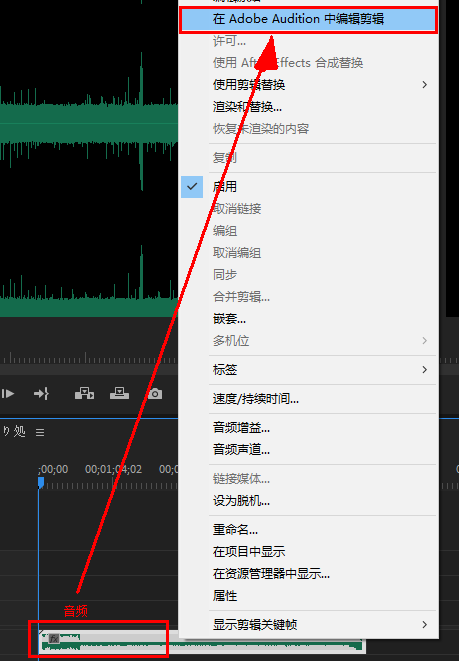Click the insert edit icon
The image size is (459, 661).
(84, 394)
